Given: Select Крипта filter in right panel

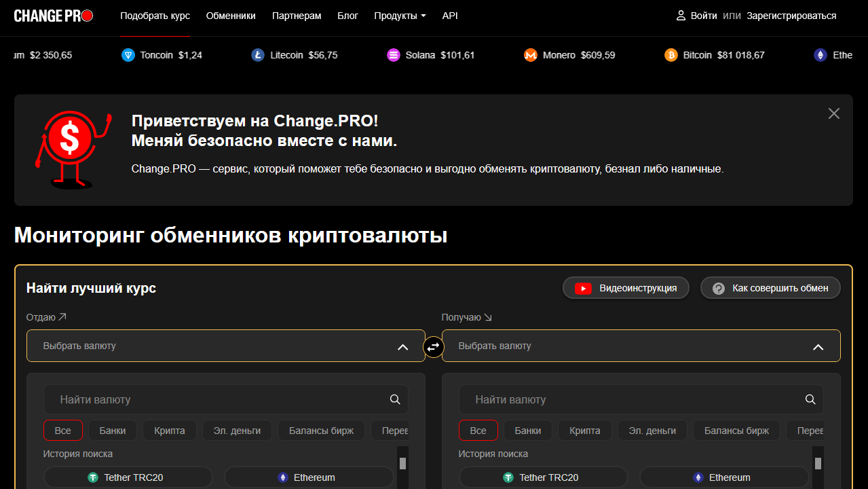Looking at the screenshot, I should click(x=585, y=431).
